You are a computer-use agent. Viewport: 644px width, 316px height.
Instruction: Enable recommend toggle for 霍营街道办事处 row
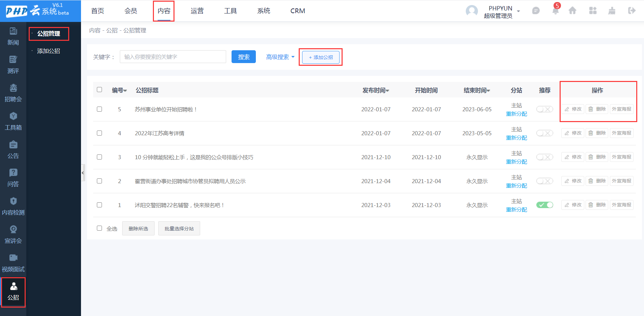544,181
